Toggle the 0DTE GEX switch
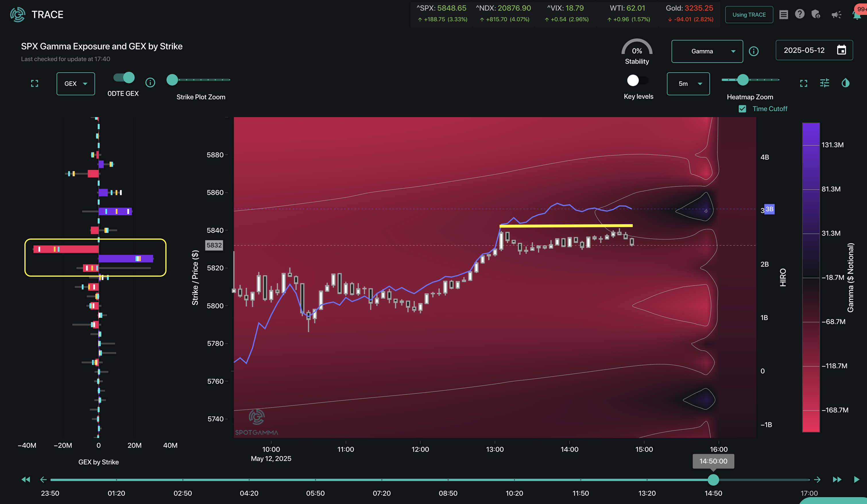This screenshot has width=867, height=504. [124, 77]
